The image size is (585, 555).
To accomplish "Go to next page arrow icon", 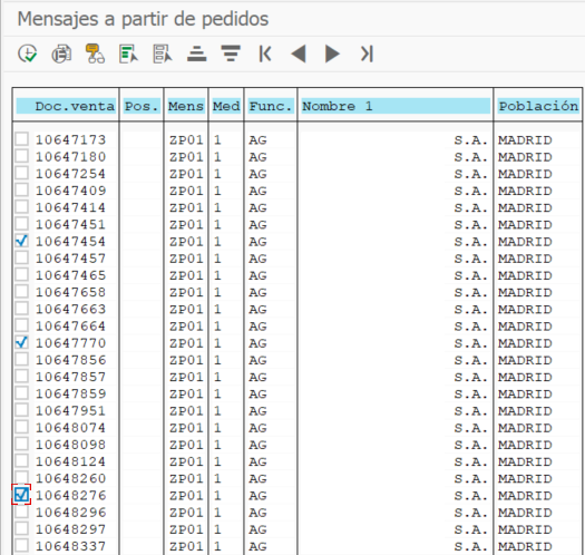I will [332, 54].
